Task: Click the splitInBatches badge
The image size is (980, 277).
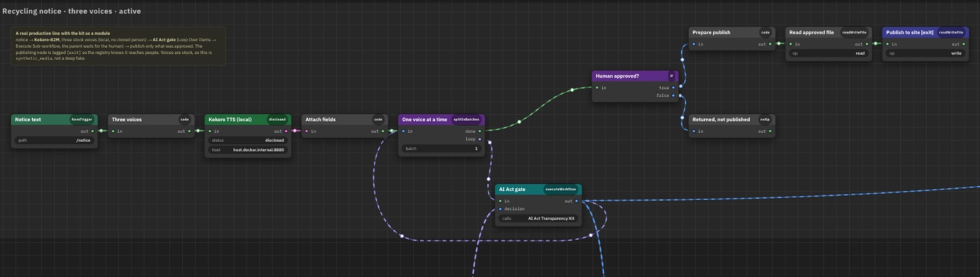Action: click(467, 120)
